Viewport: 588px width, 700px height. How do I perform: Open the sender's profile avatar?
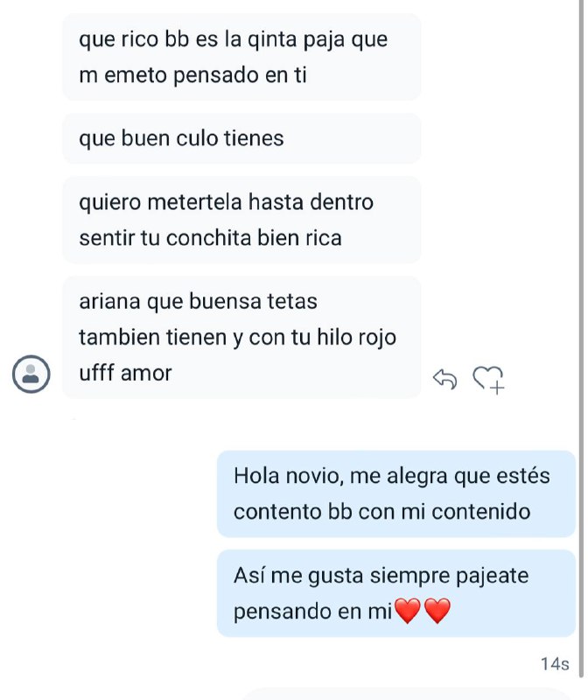(x=31, y=374)
